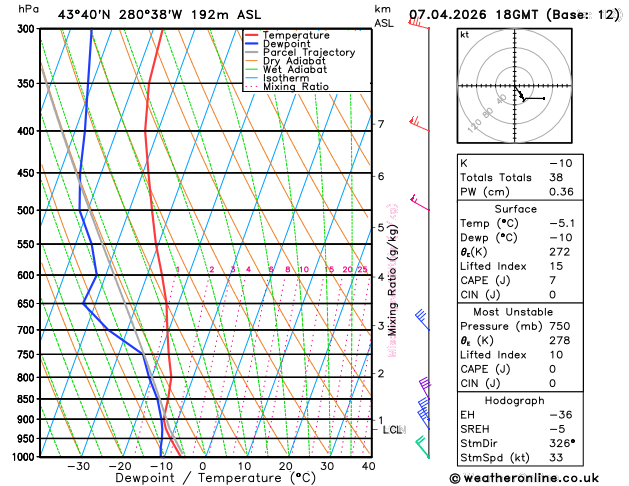Image resolution: width=629 pixels, height=486 pixels.
Task: Click the weatheronline.co.uk copyright text
Action: (524, 478)
